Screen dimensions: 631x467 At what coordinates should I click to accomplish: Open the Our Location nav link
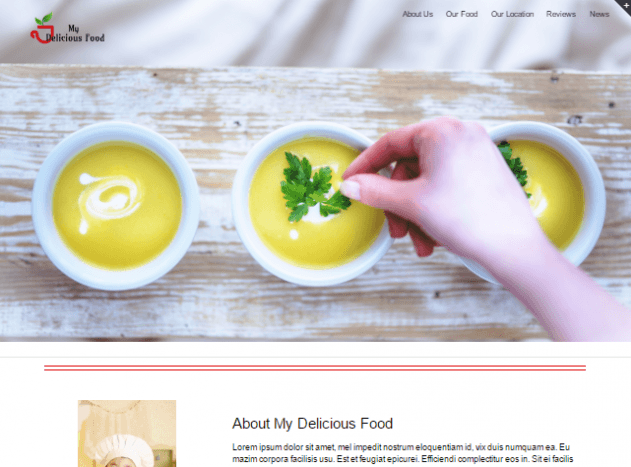pyautogui.click(x=512, y=14)
